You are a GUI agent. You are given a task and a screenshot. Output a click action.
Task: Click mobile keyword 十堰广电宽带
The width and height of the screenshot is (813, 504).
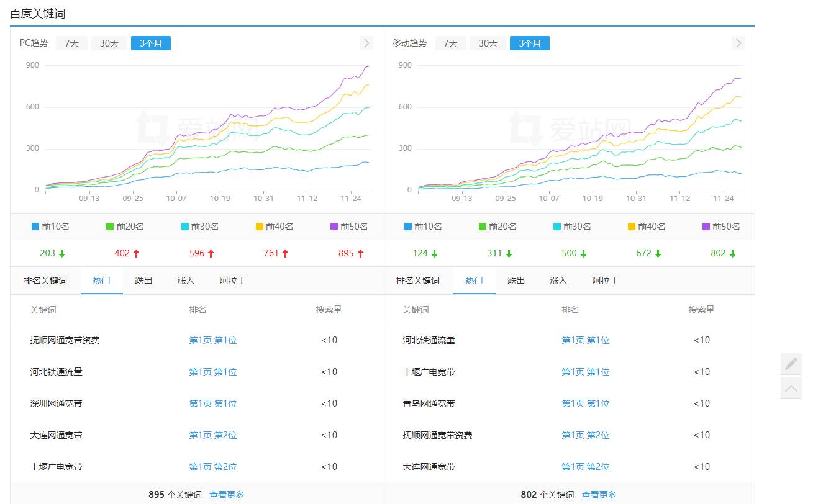click(429, 372)
